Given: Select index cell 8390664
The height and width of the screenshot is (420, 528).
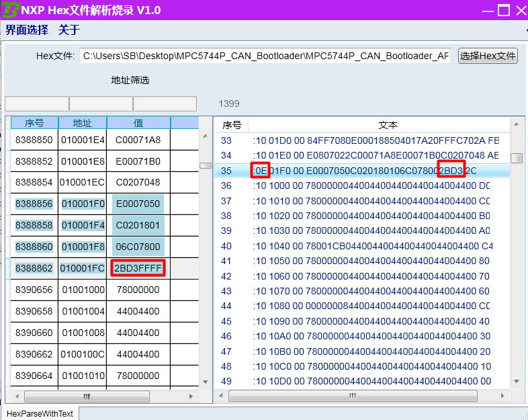Looking at the screenshot, I should 34,376.
